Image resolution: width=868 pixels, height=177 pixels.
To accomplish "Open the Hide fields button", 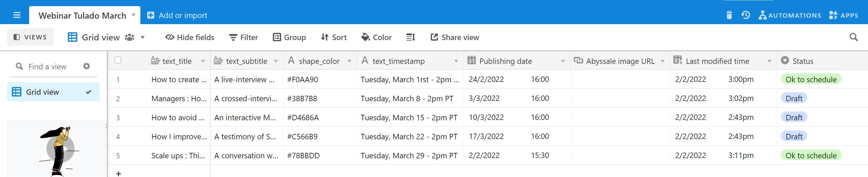I will [190, 37].
